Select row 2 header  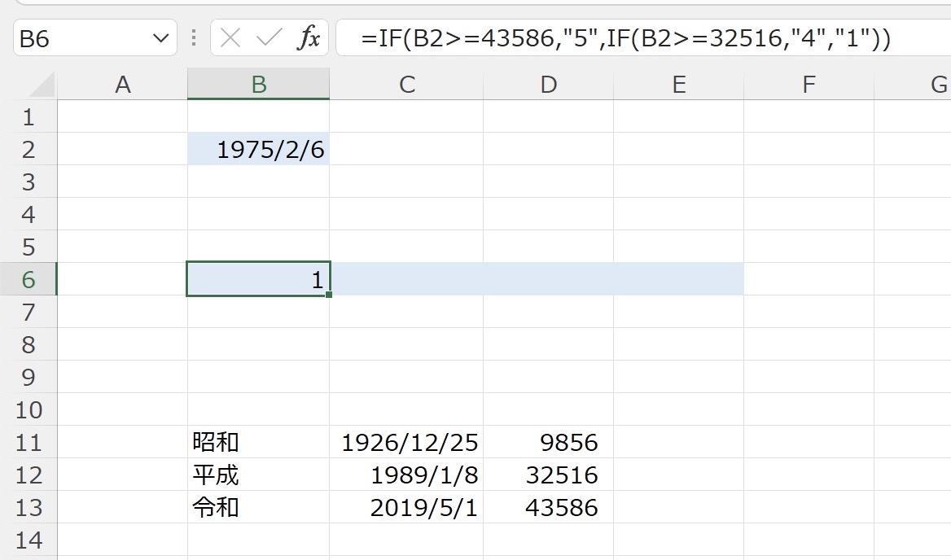pos(28,149)
